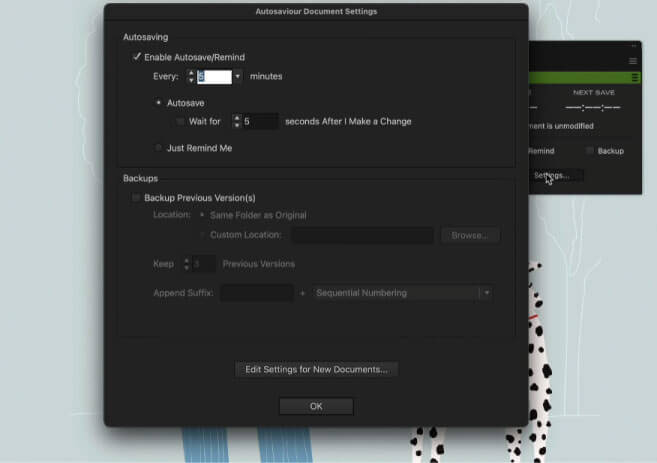Viewport: 657px width, 463px height.
Task: Click the icon on the green bar
Action: (635, 78)
